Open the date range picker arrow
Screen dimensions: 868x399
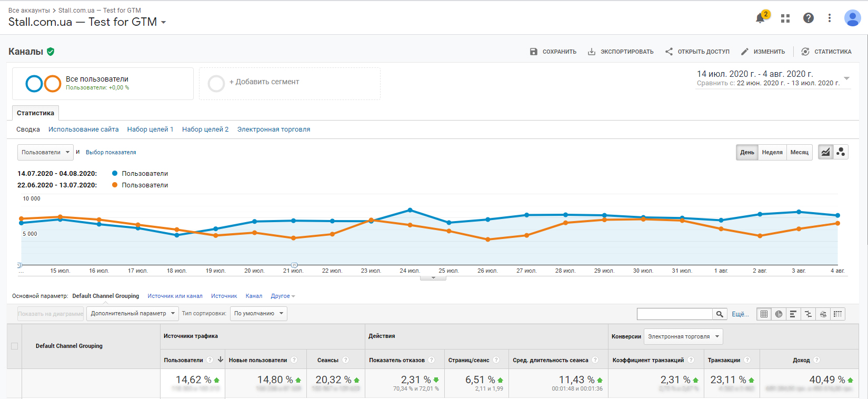click(x=846, y=78)
